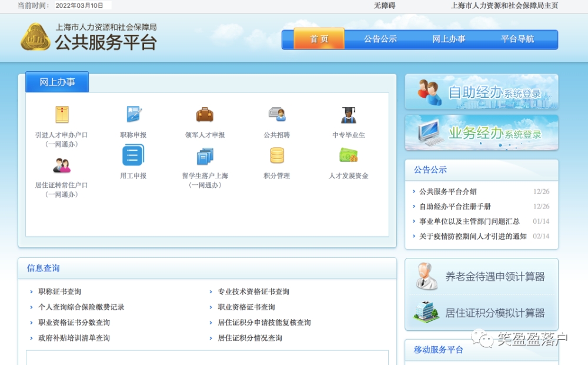Click the 用工申报 list icon
Image resolution: width=588 pixels, height=365 pixels.
click(133, 155)
